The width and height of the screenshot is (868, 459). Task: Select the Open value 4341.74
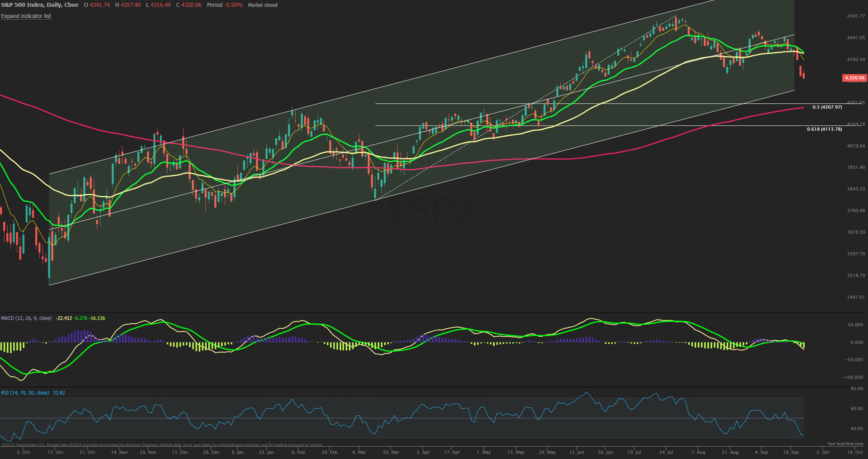[100, 5]
